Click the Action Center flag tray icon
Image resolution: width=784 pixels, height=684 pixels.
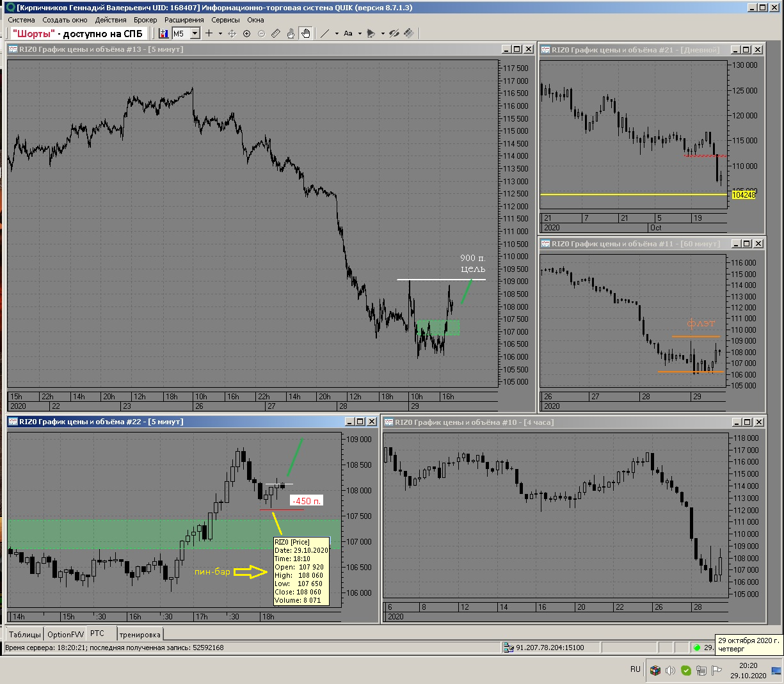coord(717,670)
